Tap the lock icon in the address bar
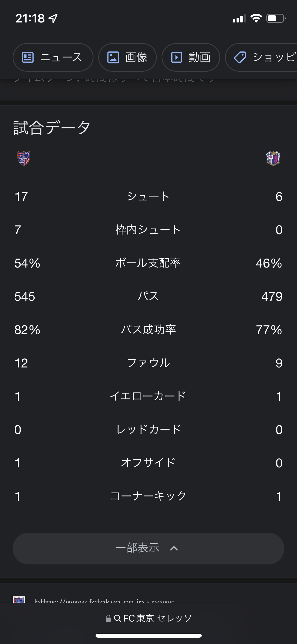Screen dimensions: 297x644 tap(108, 618)
